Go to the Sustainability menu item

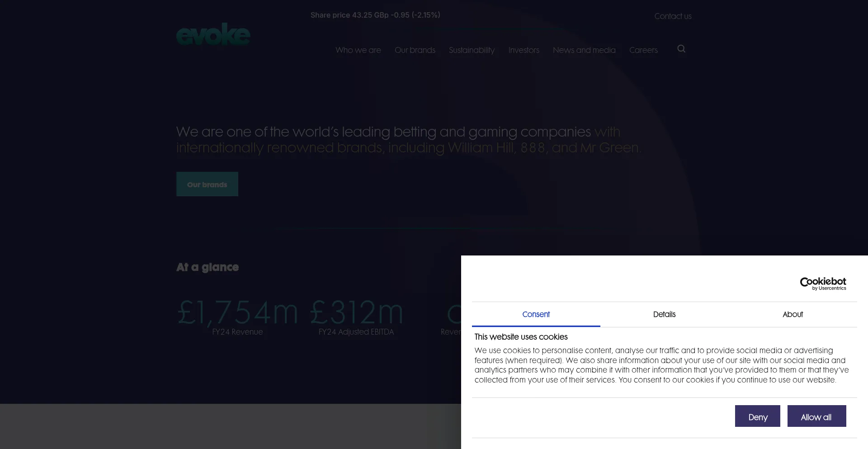(472, 50)
